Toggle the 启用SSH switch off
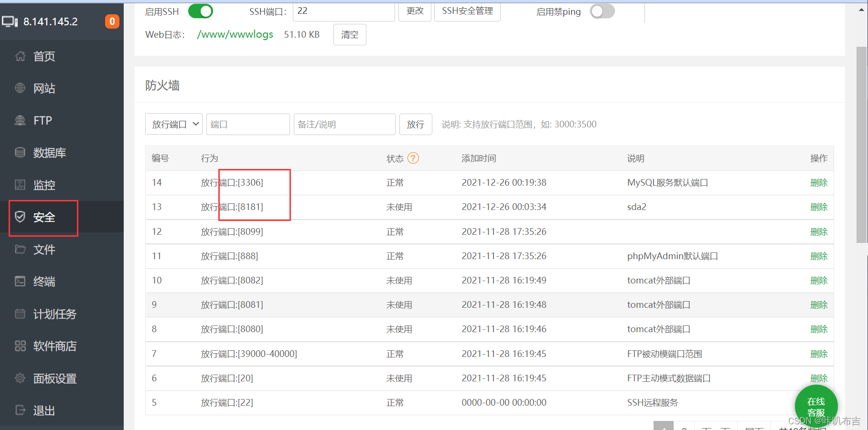 point(201,11)
